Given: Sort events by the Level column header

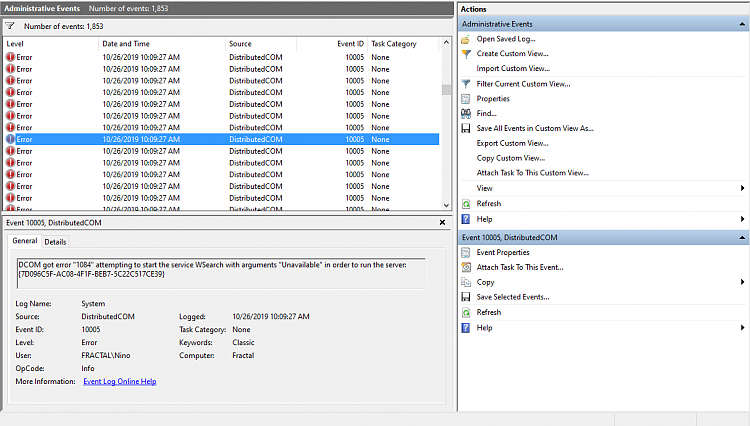Looking at the screenshot, I should [51, 44].
